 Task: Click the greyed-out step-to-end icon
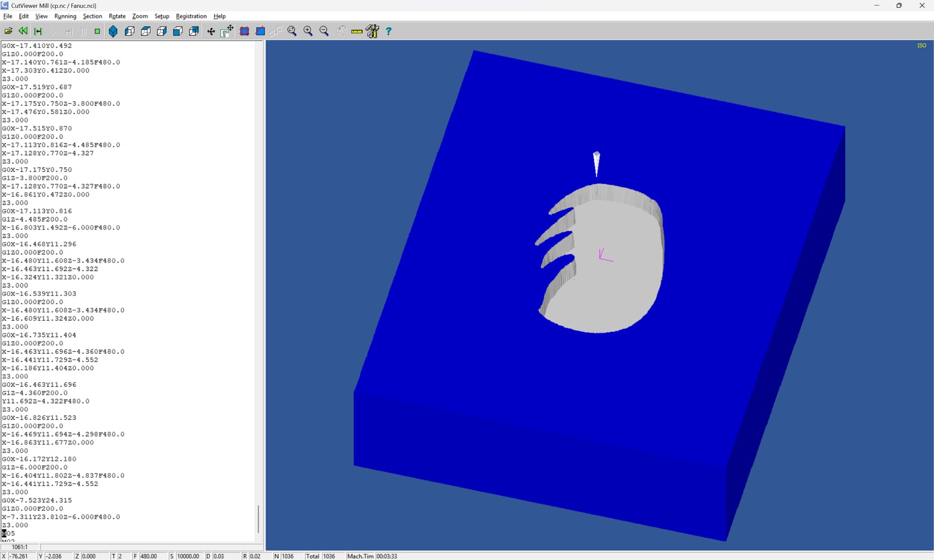[68, 31]
